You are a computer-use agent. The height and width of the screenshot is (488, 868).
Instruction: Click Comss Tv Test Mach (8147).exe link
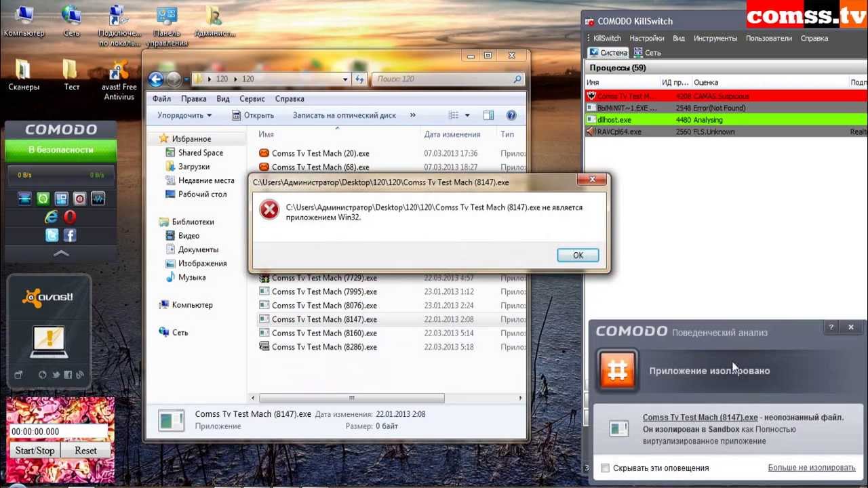click(701, 418)
